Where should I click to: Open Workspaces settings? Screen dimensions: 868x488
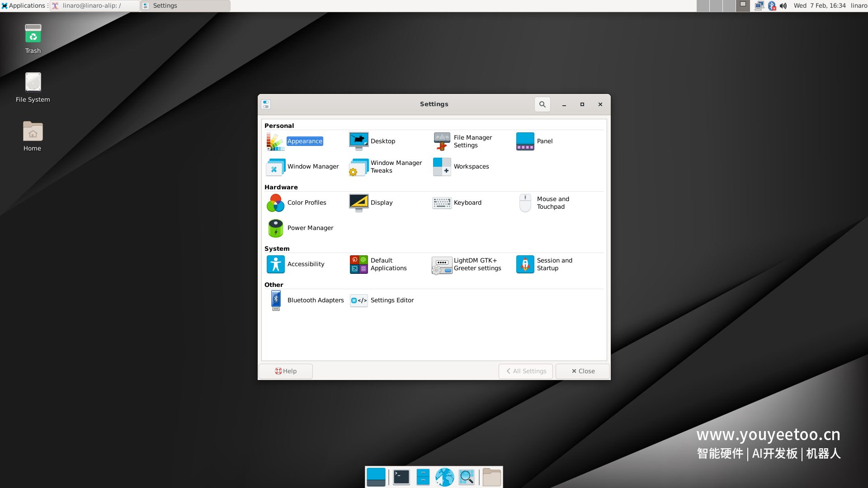pos(471,167)
